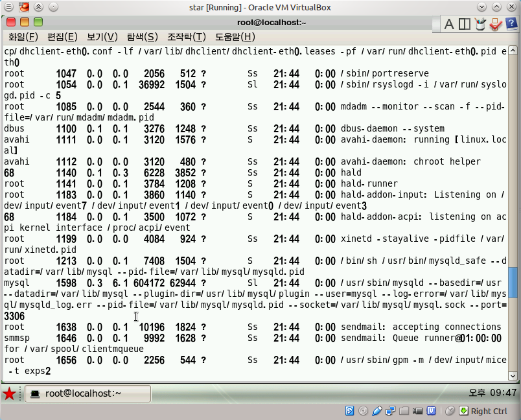This screenshot has width=521, height=420.
Task: Click the mouse integration status icon
Action: [x=450, y=411]
